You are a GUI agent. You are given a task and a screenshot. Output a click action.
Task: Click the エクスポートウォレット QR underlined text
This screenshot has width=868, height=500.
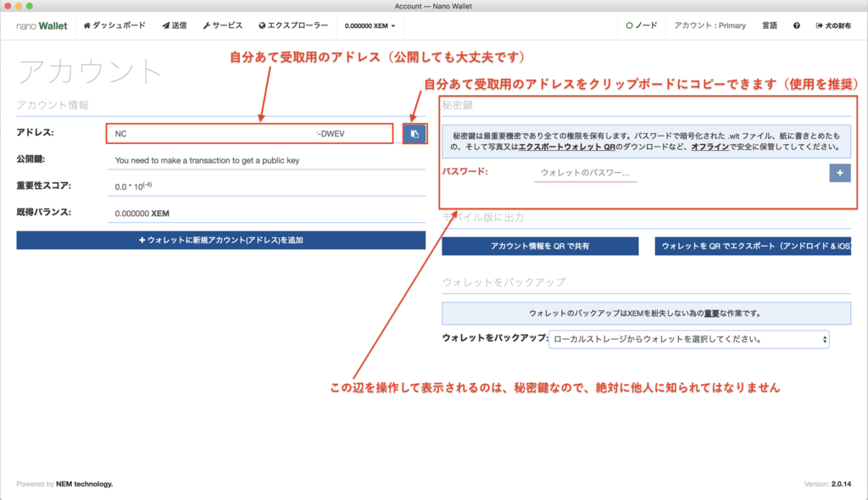click(x=567, y=147)
